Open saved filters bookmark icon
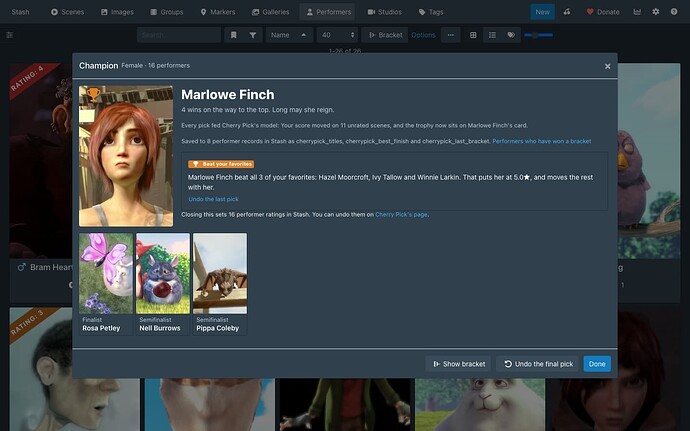 click(x=234, y=35)
